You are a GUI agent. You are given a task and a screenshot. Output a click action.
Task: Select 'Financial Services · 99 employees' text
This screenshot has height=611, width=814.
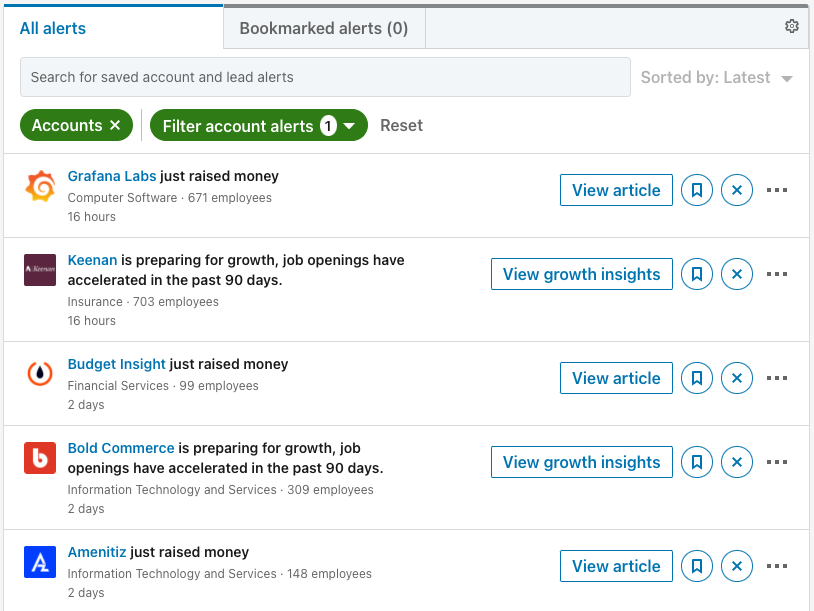(x=163, y=386)
